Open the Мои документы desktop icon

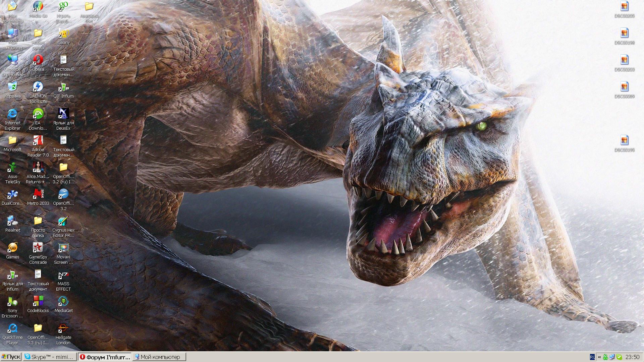pyautogui.click(x=12, y=12)
